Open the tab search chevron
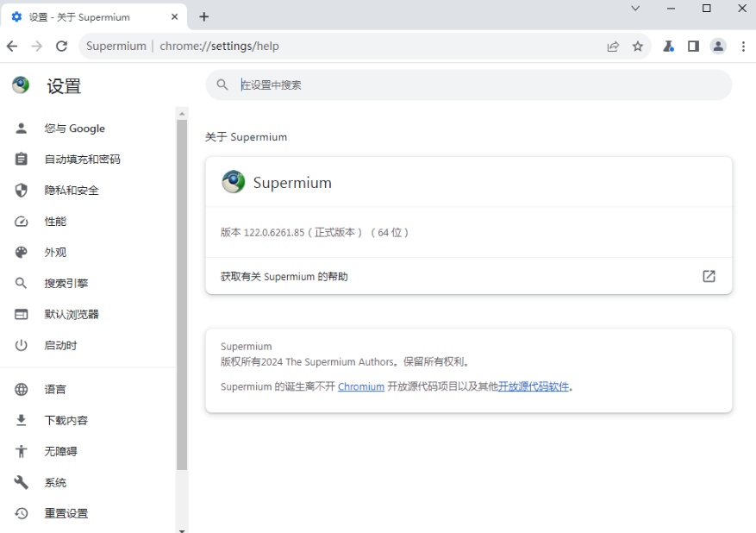The width and height of the screenshot is (756, 533). pos(635,9)
